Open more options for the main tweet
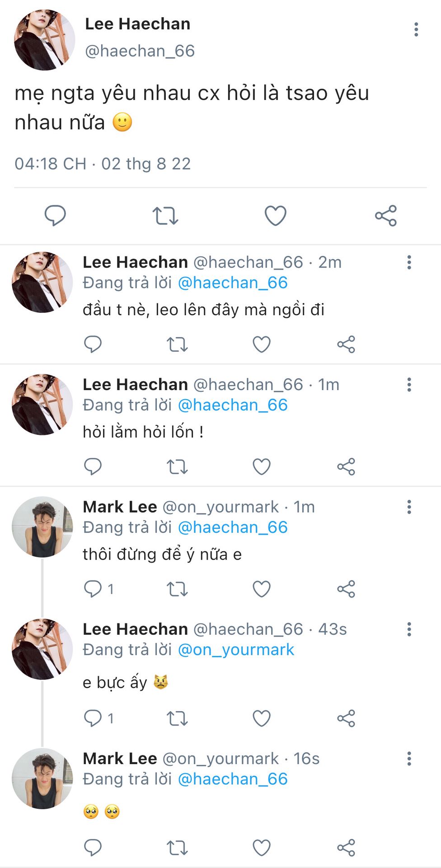Image resolution: width=441 pixels, height=868 pixels. click(416, 29)
